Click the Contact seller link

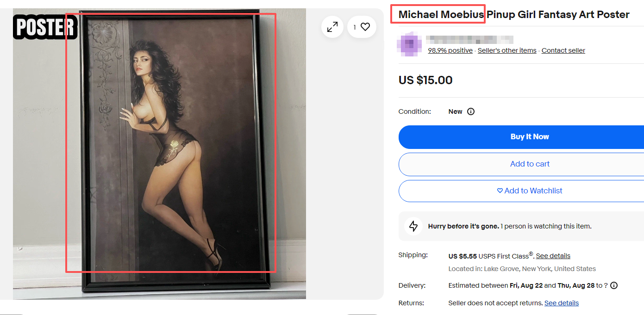(563, 50)
